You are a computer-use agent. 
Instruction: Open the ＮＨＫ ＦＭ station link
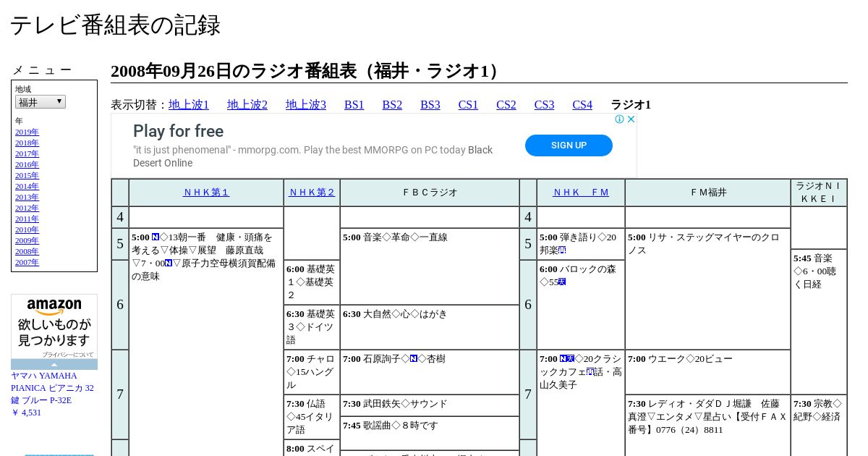pos(581,193)
